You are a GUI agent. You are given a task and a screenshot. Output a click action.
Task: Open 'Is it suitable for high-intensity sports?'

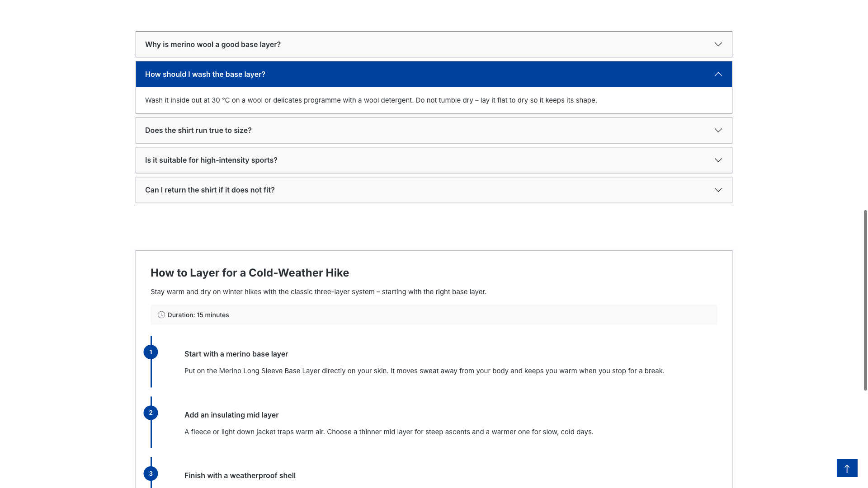434,160
